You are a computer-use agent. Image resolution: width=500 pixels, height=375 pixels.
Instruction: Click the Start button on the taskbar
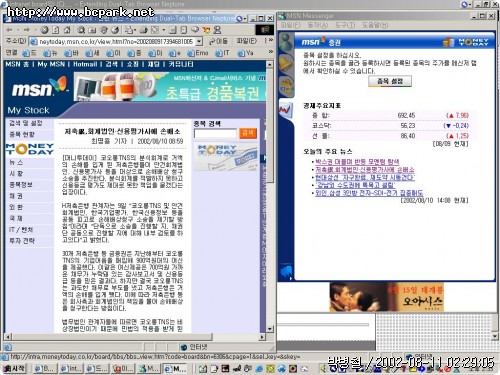(14, 369)
